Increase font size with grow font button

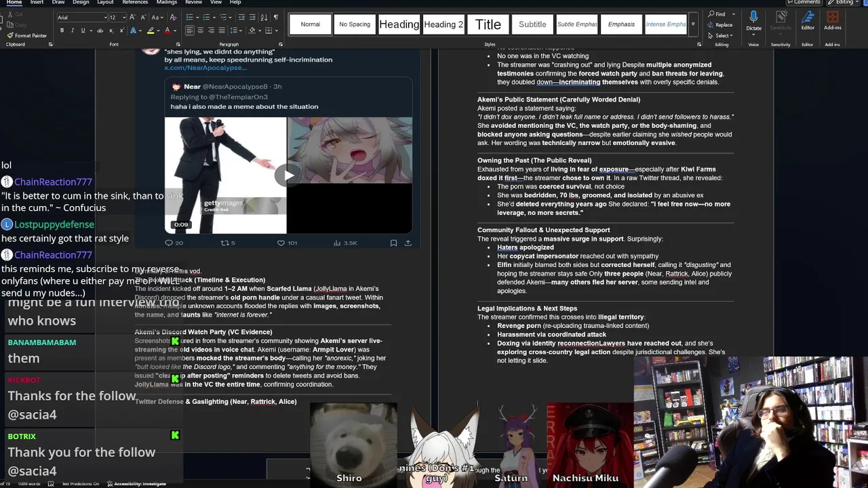click(132, 17)
